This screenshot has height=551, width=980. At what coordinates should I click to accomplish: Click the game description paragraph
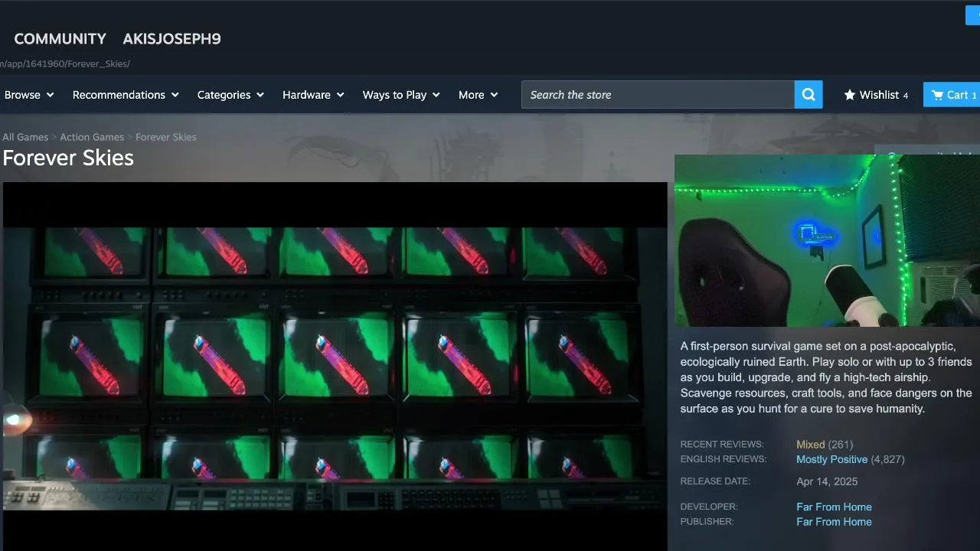[x=826, y=377]
